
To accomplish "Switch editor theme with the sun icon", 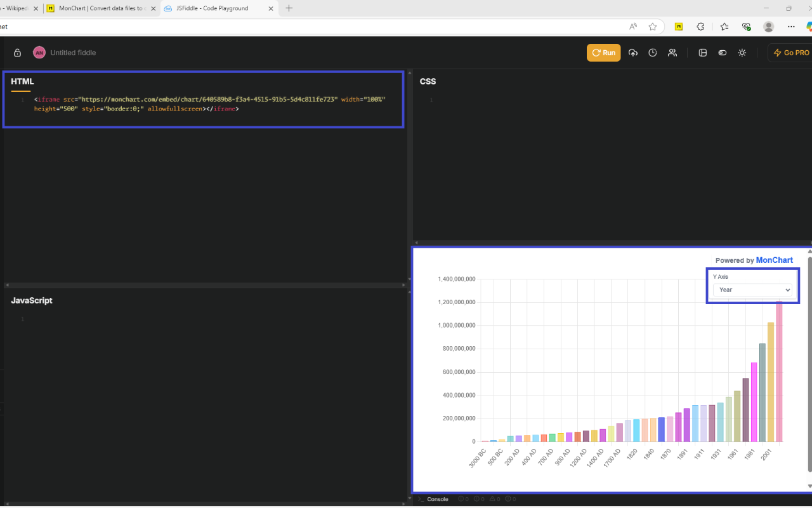I will pos(742,53).
